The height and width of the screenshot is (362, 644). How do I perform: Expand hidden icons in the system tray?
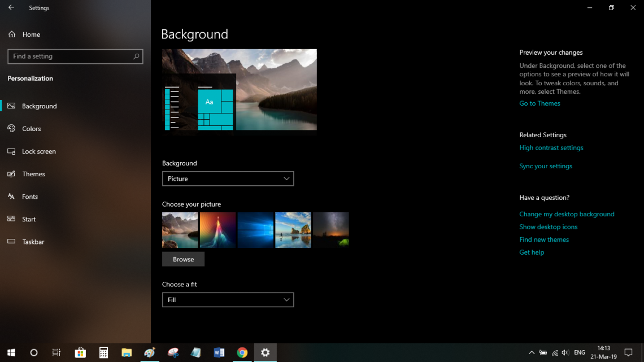click(532, 352)
